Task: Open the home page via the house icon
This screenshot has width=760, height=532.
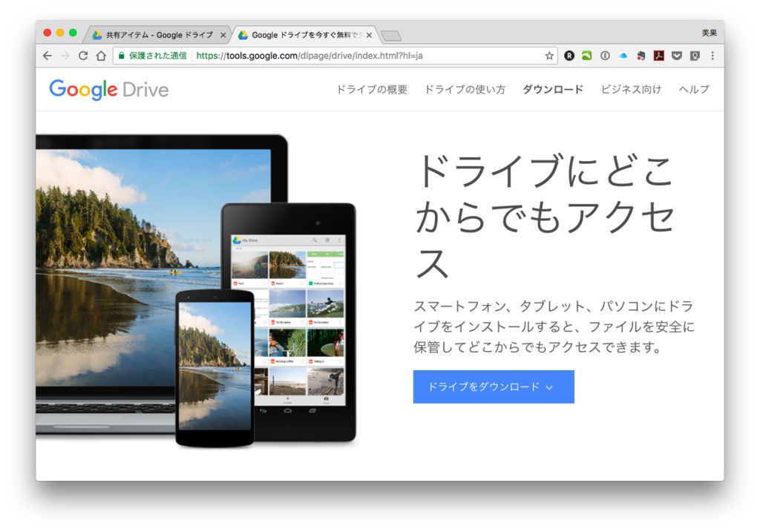Action: click(x=101, y=56)
